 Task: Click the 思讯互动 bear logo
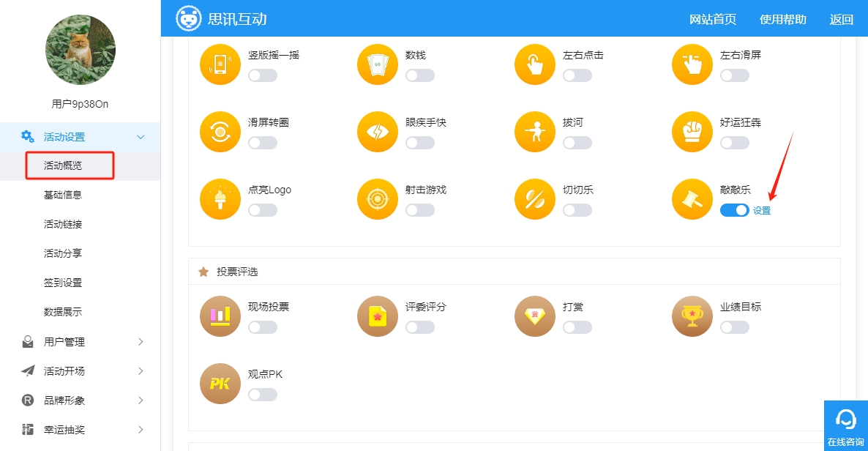(188, 19)
